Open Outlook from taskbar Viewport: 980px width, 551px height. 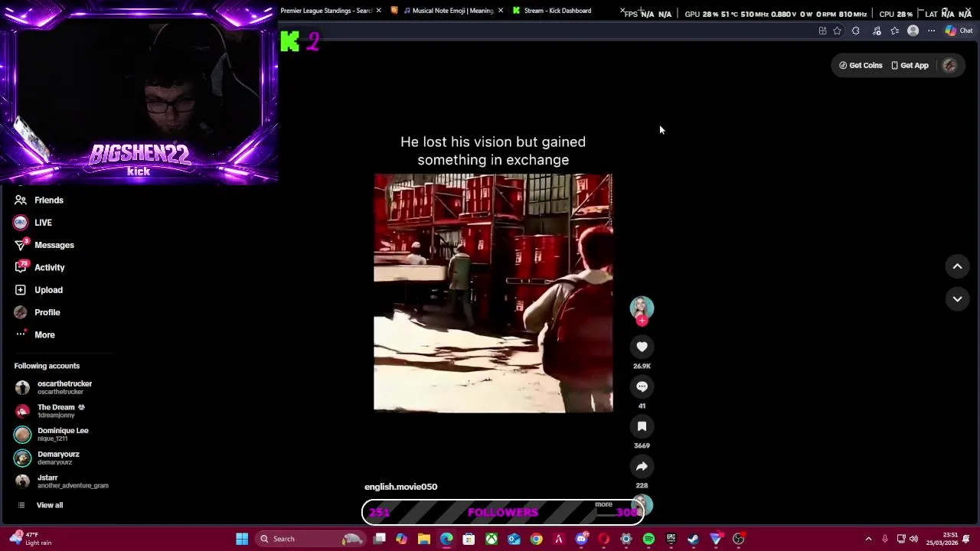[x=514, y=539]
